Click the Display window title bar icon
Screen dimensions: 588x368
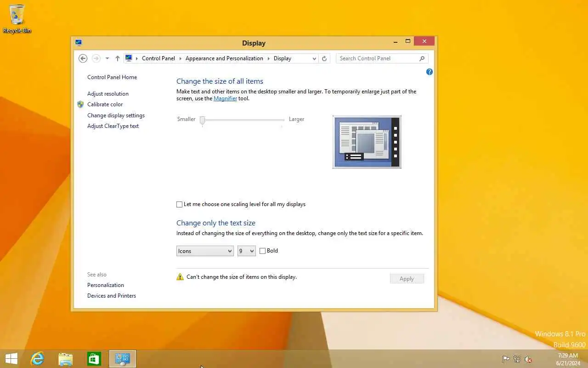coord(79,43)
